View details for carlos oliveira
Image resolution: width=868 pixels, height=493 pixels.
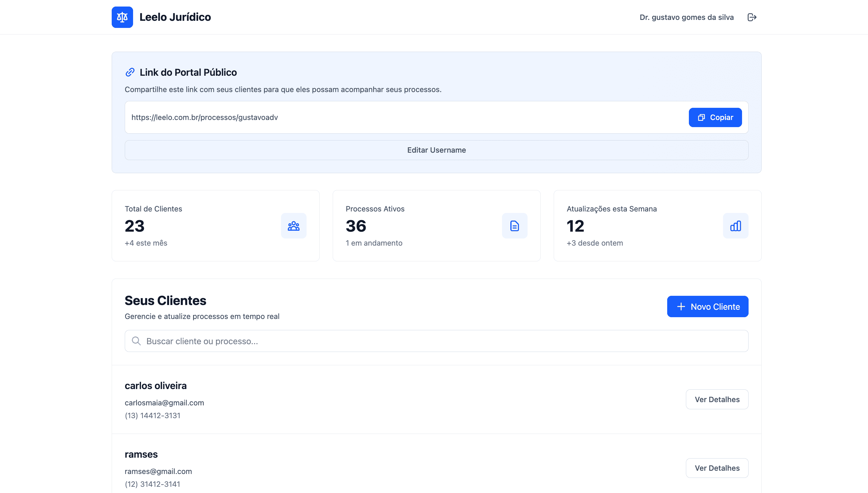[x=717, y=399]
